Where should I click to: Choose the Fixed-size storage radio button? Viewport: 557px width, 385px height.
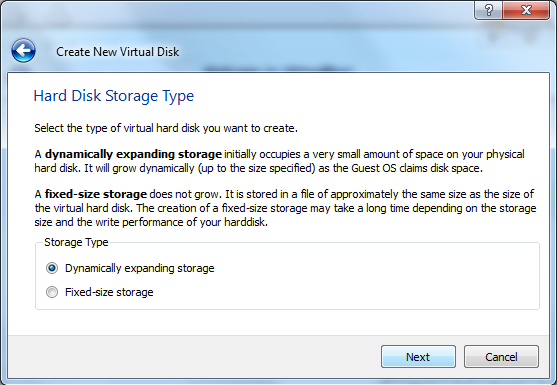(52, 292)
